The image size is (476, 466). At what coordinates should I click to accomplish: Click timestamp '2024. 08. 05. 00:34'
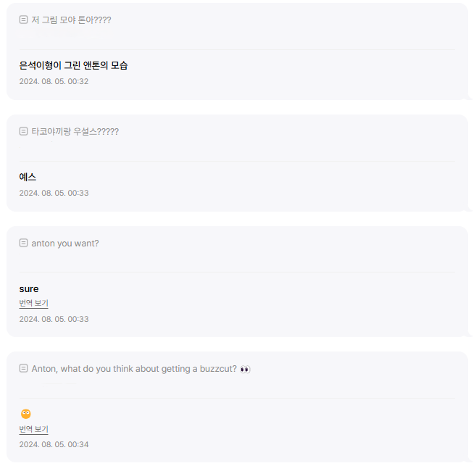coord(54,444)
